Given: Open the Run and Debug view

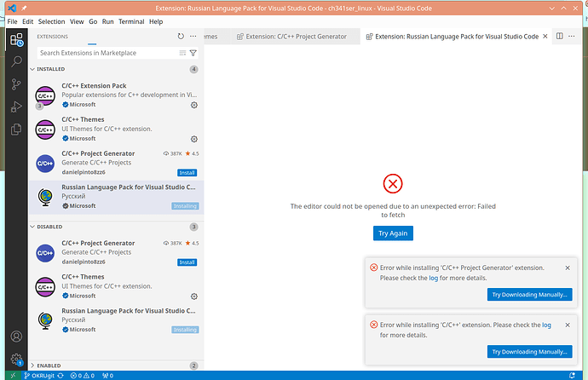Looking at the screenshot, I should click(15, 107).
